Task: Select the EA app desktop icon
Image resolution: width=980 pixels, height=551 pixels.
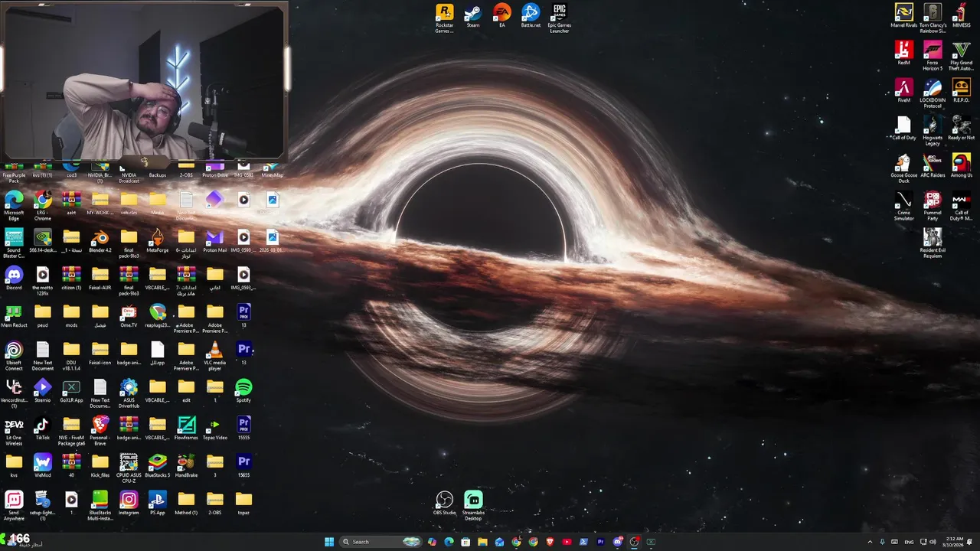Action: pos(501,16)
